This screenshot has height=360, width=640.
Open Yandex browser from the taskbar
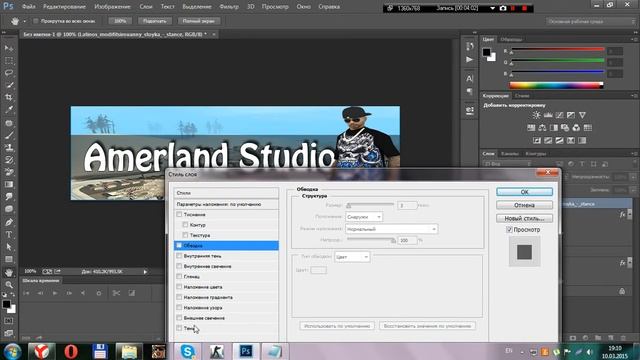(42, 351)
